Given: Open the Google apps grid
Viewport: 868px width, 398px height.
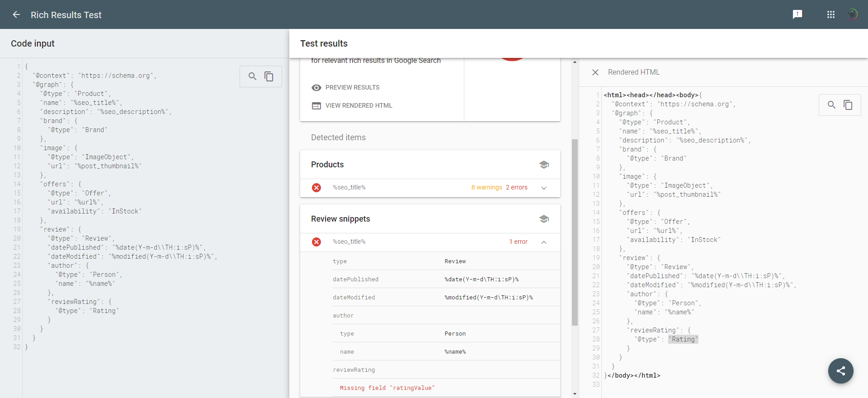Looking at the screenshot, I should tap(831, 14).
